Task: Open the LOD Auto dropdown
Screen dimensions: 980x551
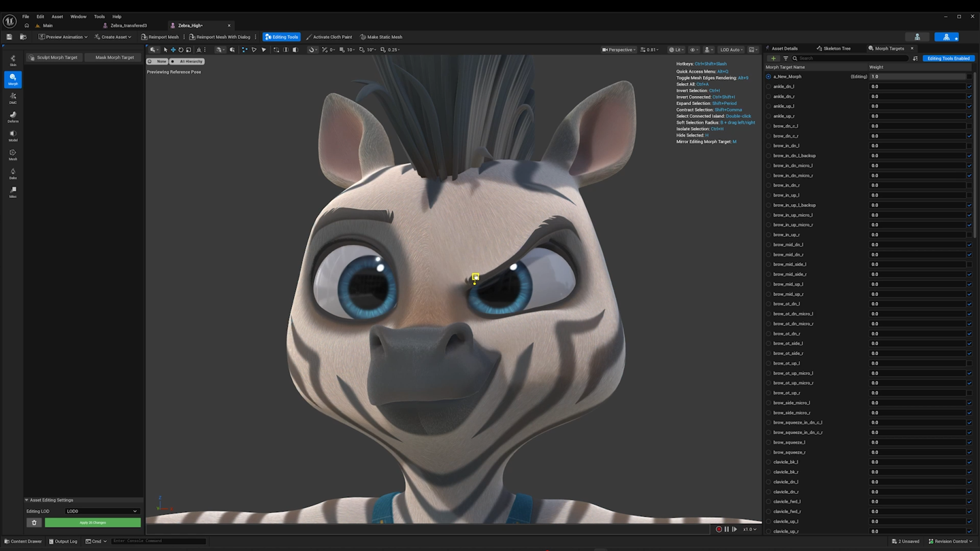Action: 732,50
